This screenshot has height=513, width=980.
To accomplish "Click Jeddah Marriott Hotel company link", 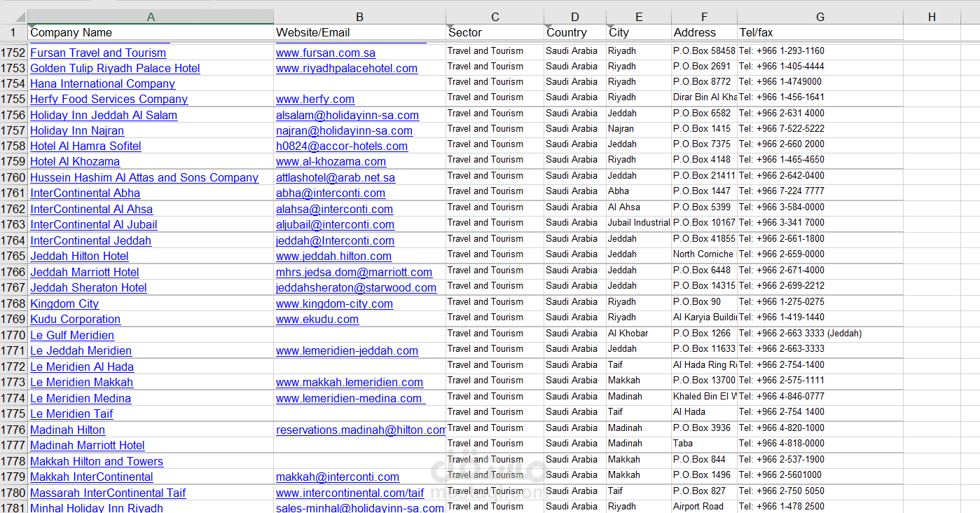I will click(85, 273).
